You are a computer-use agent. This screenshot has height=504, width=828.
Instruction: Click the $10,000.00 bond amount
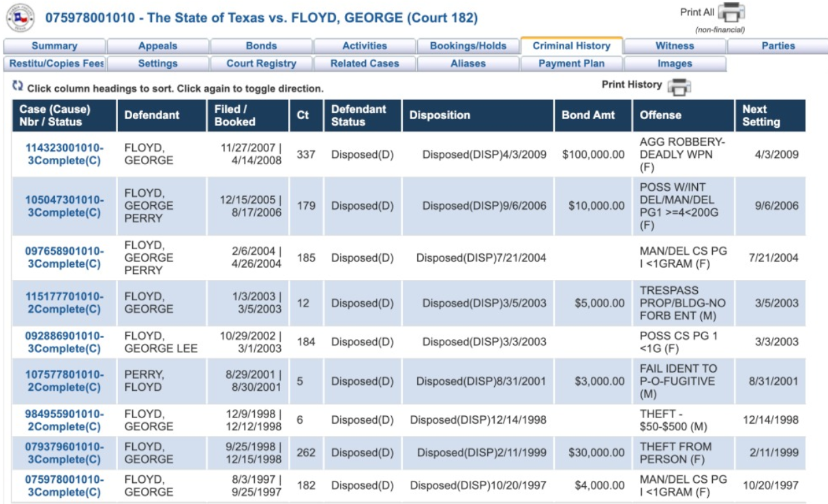click(596, 206)
